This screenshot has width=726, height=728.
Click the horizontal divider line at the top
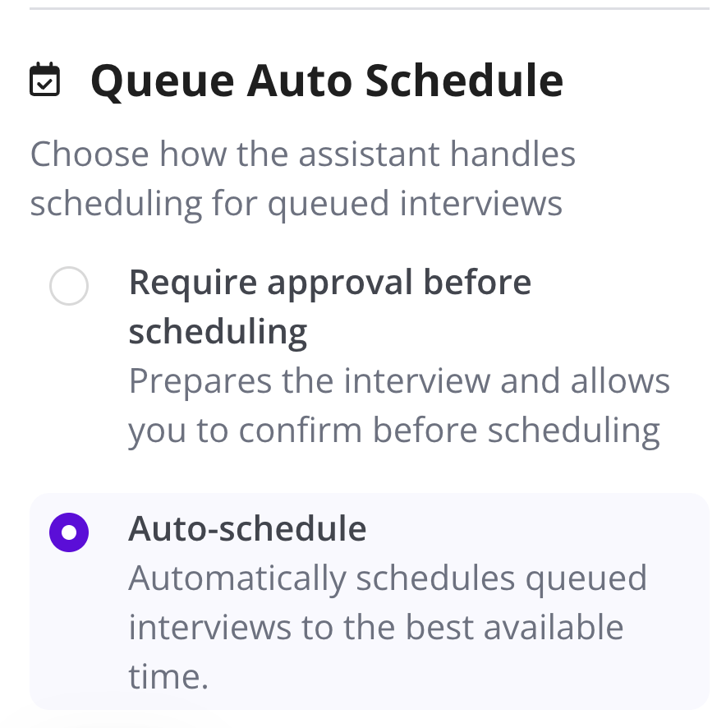(370, 9)
